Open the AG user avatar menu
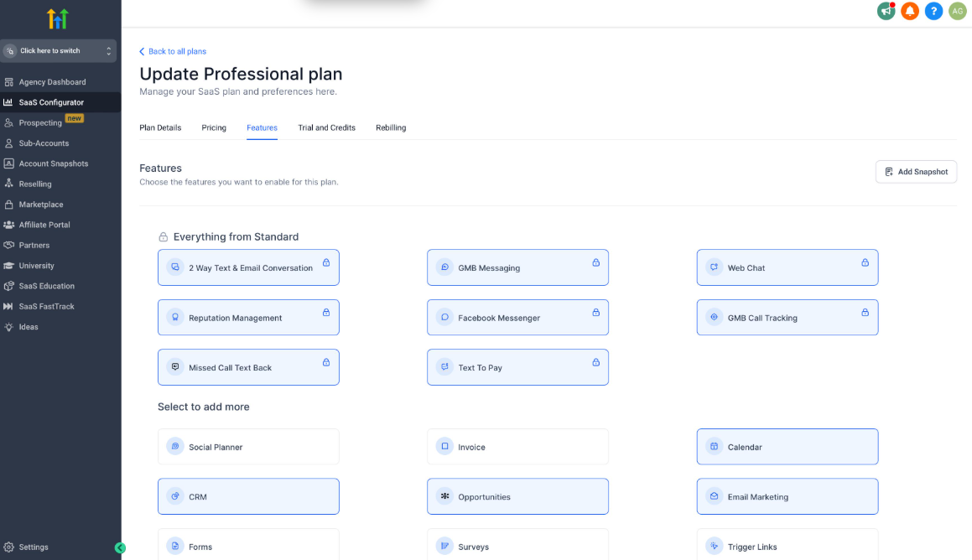Screen dimensions: 972x560 pos(957,11)
